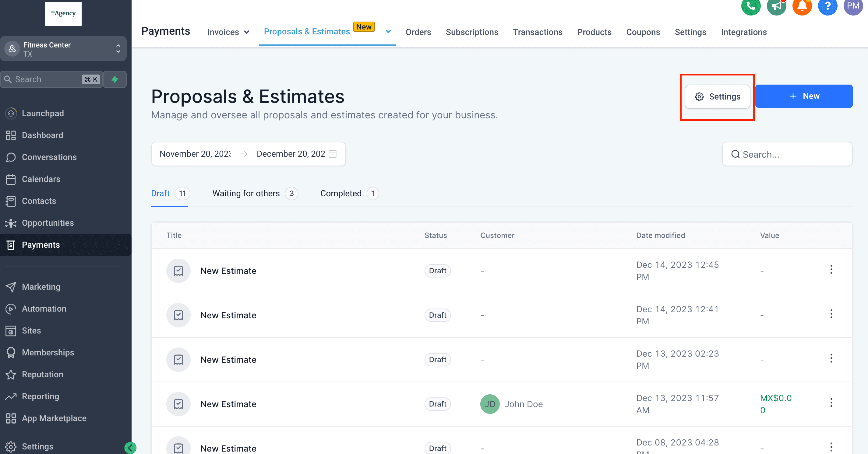Open more options for Dec 13 02:23 PM estimate

831,358
